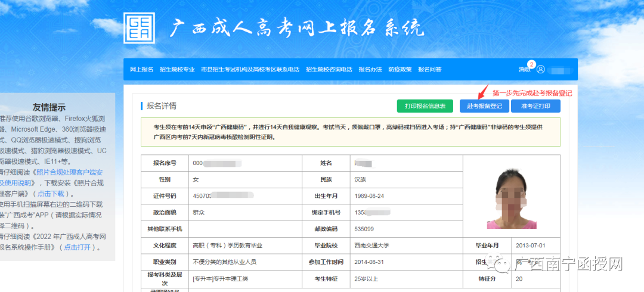Click the 点击打开 manual link
This screenshot has width=644, height=292.
point(78,247)
